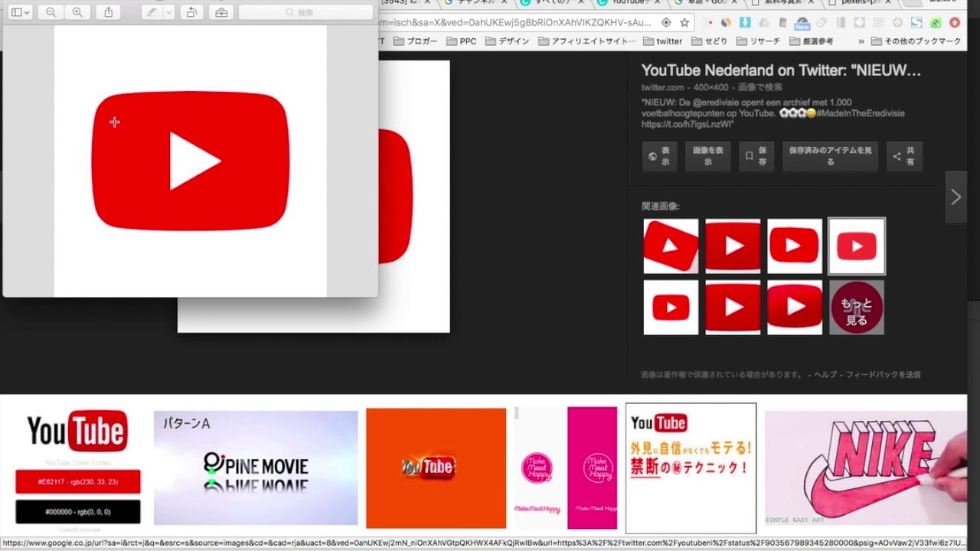
Task: Click もっと見る related images button
Action: (x=857, y=307)
